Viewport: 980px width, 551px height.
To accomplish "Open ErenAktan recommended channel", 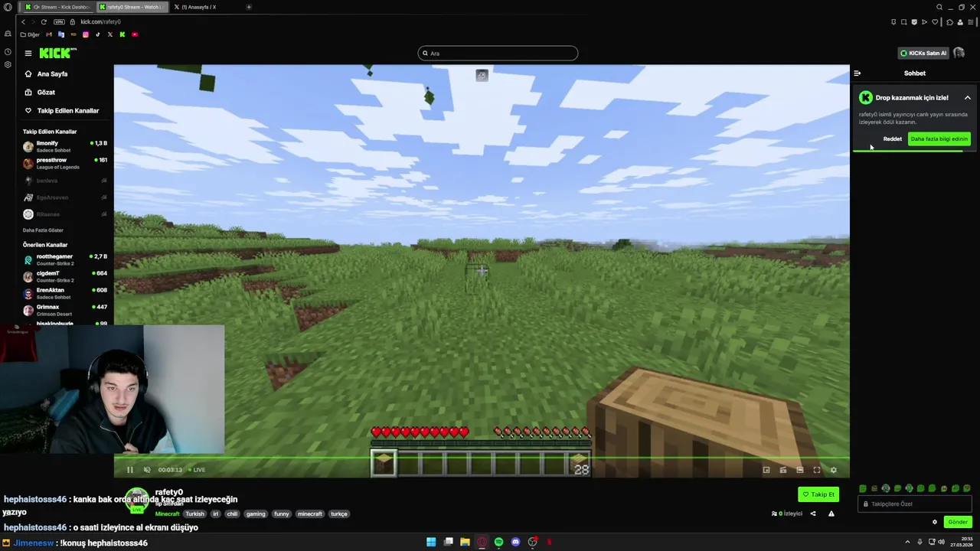I will click(x=65, y=293).
